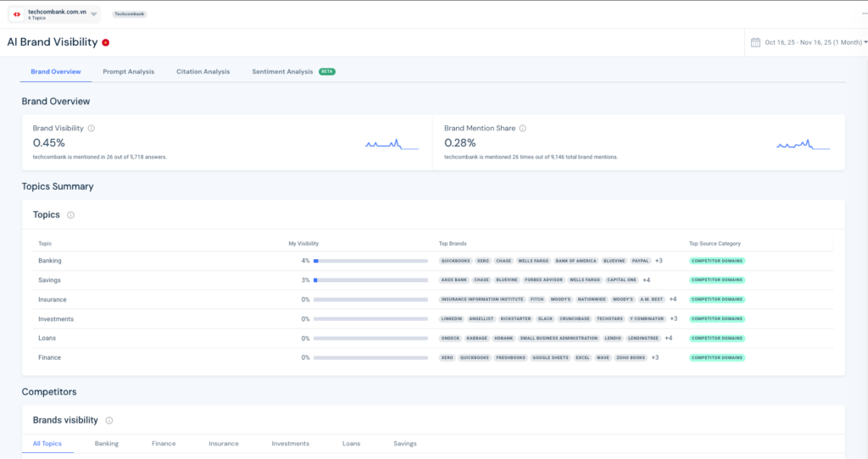Screen dimensions: 868x459
Task: Open the Citation Analysis tab
Action: [x=203, y=72]
